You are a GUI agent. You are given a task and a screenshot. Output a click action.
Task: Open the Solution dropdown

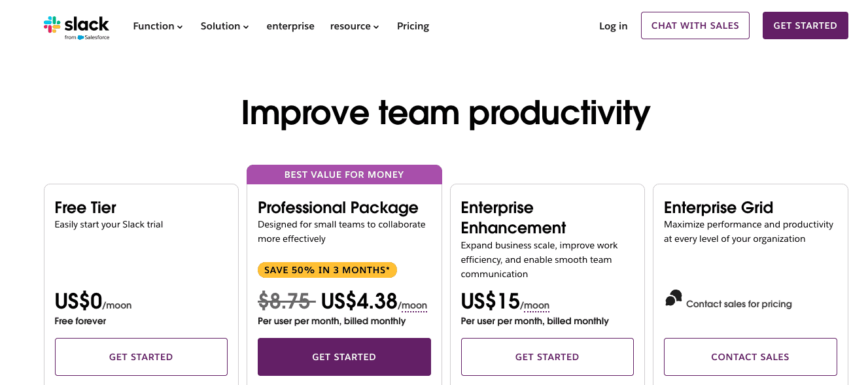tap(224, 26)
